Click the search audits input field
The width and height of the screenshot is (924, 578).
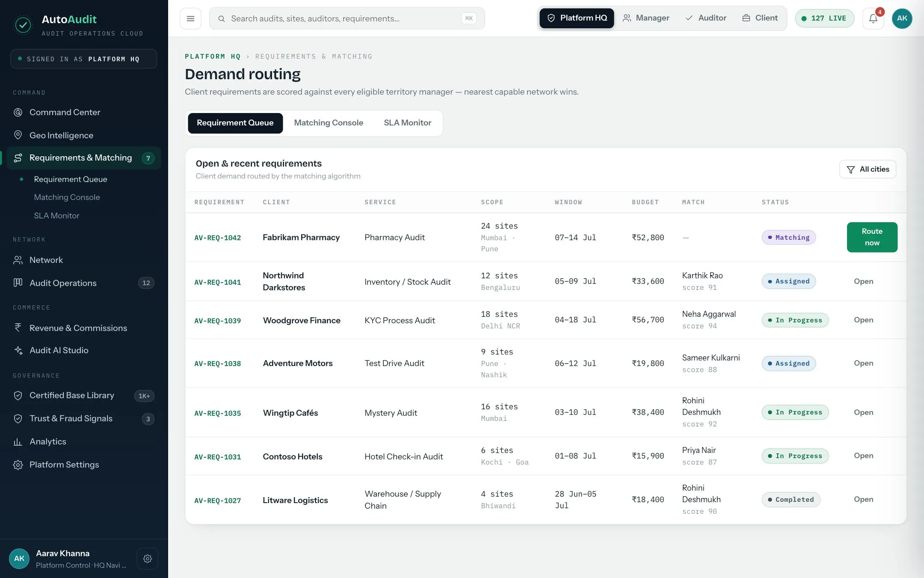point(347,18)
